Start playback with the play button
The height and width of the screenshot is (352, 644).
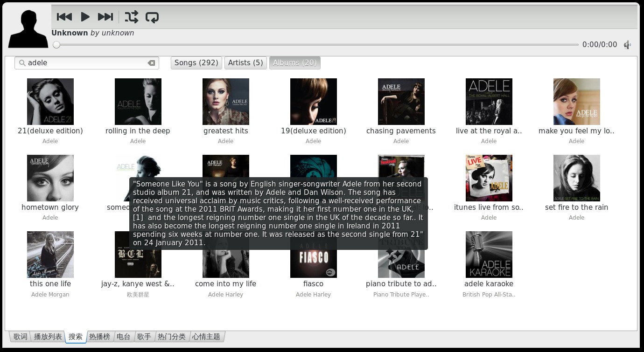click(85, 17)
